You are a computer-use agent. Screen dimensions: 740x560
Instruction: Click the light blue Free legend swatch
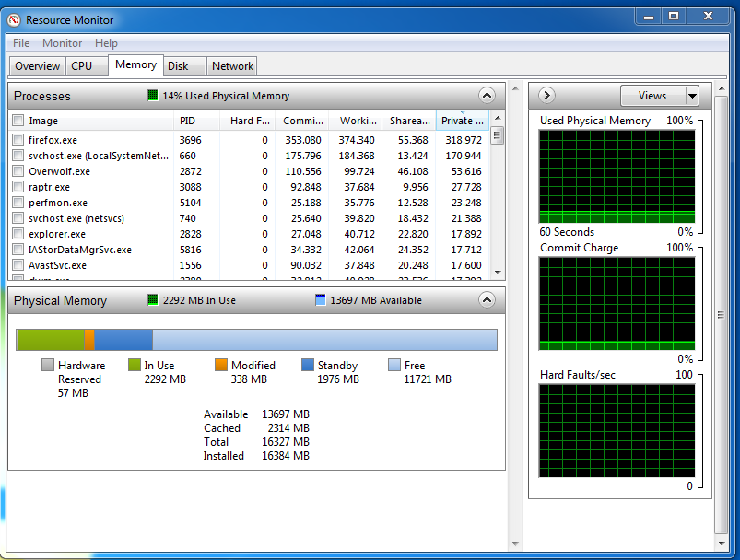(394, 365)
